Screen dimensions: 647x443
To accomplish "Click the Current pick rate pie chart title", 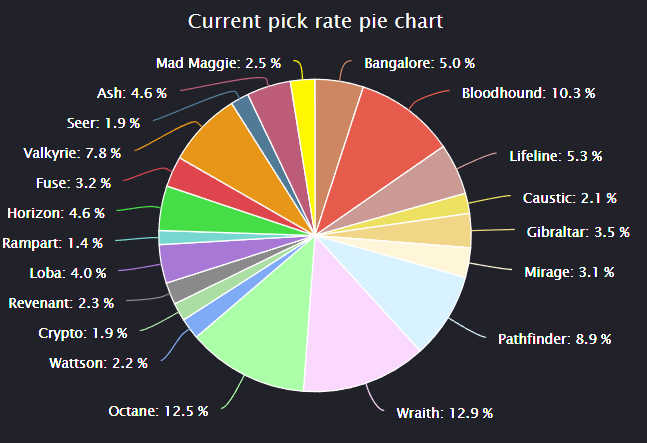I will (x=315, y=21).
